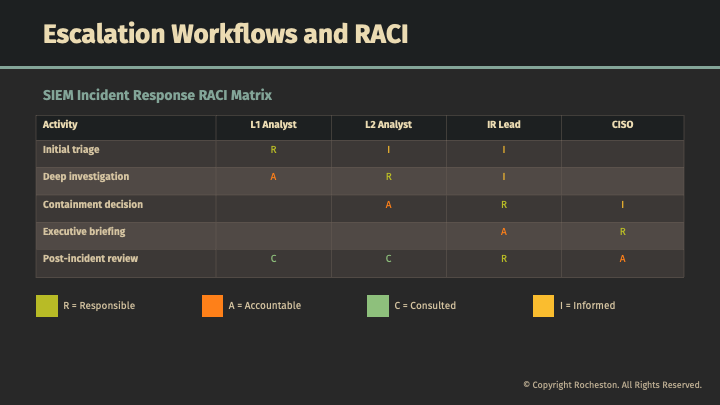
Task: Click the orange Accountable legend swatch
Action: [x=212, y=306]
